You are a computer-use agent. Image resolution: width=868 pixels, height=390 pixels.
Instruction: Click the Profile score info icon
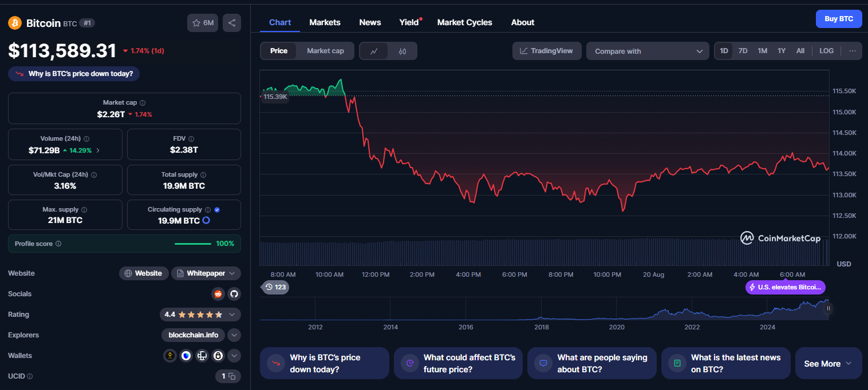pos(58,244)
